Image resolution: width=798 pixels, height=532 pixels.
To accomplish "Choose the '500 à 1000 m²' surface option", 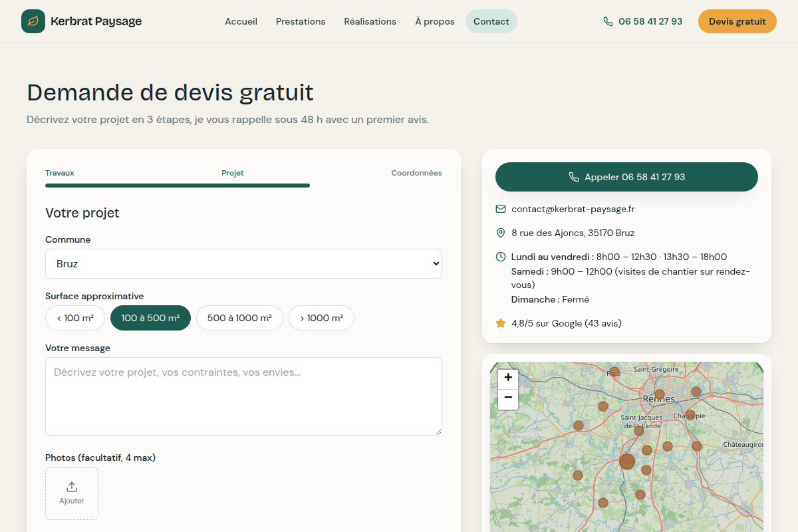I will point(239,318).
